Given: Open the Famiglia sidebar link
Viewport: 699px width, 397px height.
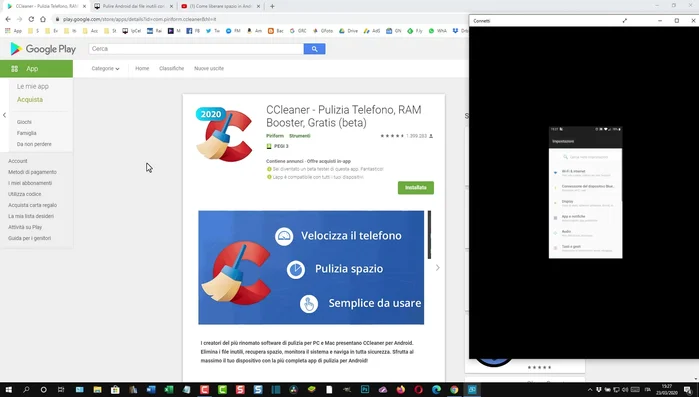Looking at the screenshot, I should click(27, 133).
